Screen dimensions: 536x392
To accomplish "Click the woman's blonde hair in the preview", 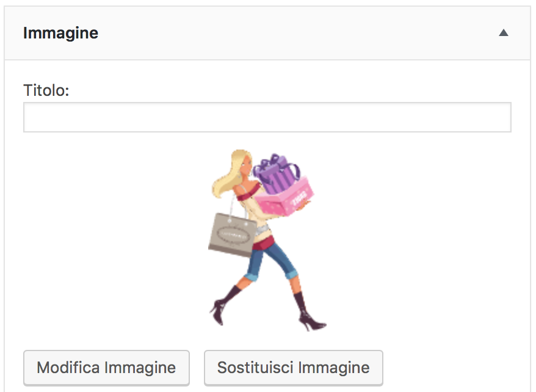I will (230, 175).
